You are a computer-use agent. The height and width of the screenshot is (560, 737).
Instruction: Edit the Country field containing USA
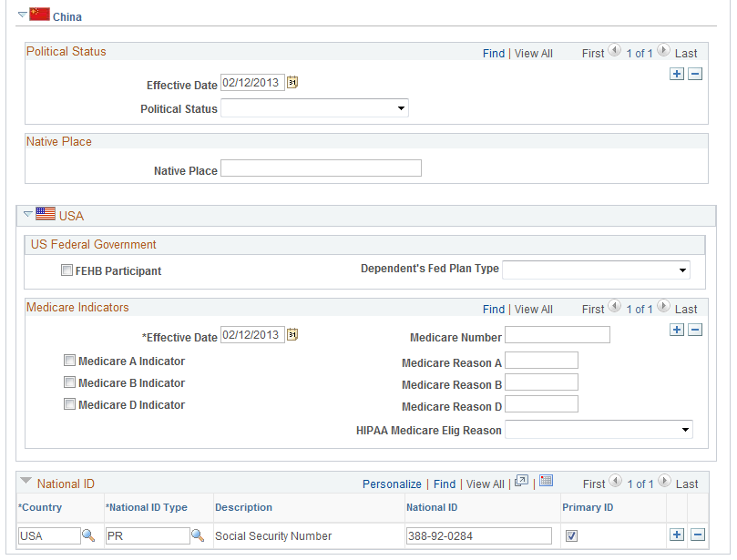coord(49,535)
